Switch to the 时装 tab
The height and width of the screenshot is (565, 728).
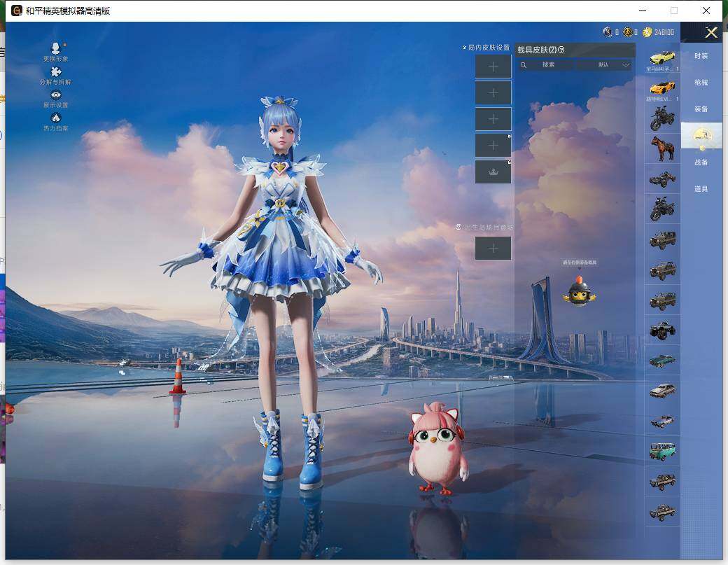tap(701, 56)
